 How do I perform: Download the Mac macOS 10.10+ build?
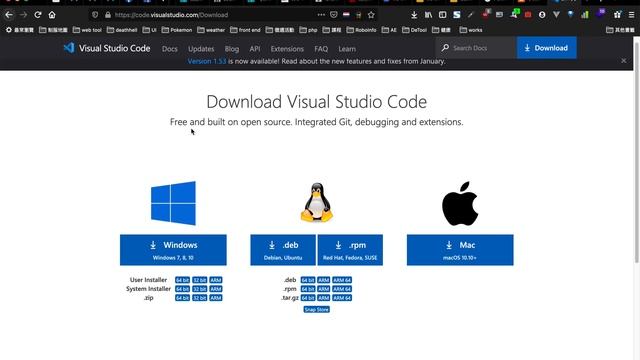[460, 250]
